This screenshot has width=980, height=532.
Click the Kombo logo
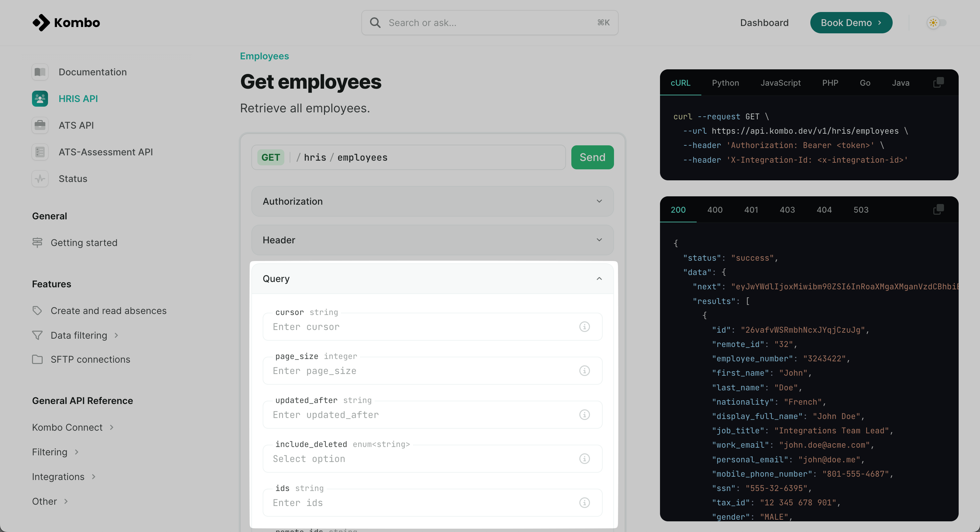pos(66,23)
